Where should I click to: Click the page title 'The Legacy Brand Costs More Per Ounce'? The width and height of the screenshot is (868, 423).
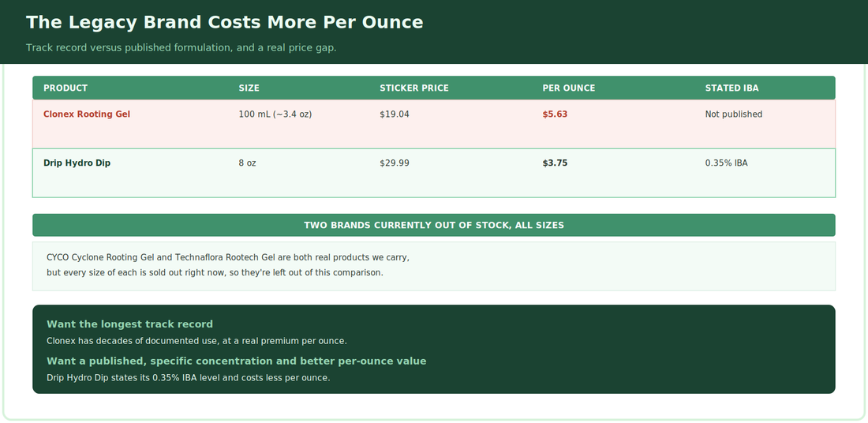224,23
